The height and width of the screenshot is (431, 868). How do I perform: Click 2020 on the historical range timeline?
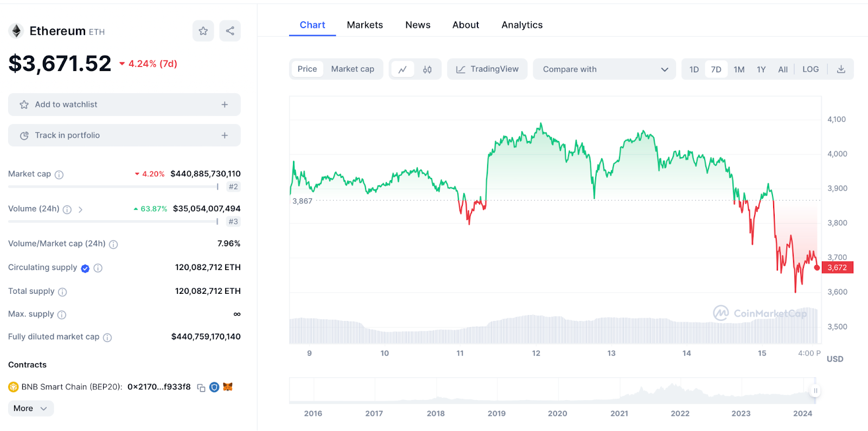[557, 414]
